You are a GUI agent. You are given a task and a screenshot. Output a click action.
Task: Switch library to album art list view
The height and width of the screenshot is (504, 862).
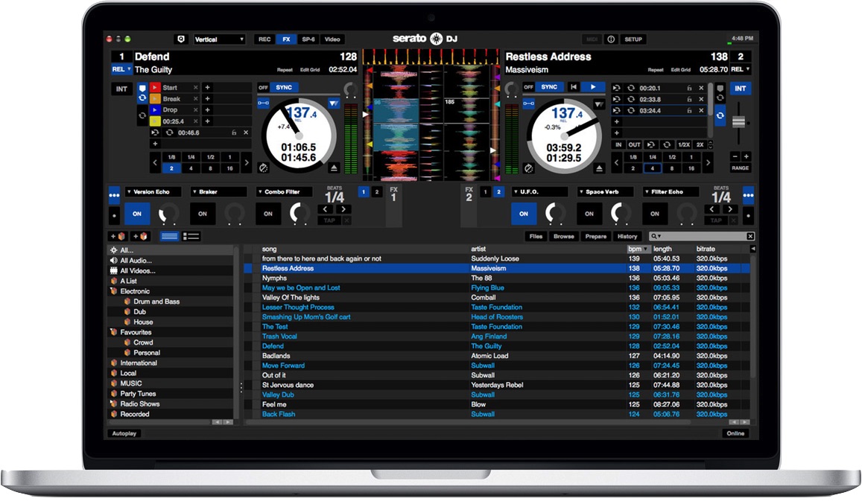(x=191, y=236)
